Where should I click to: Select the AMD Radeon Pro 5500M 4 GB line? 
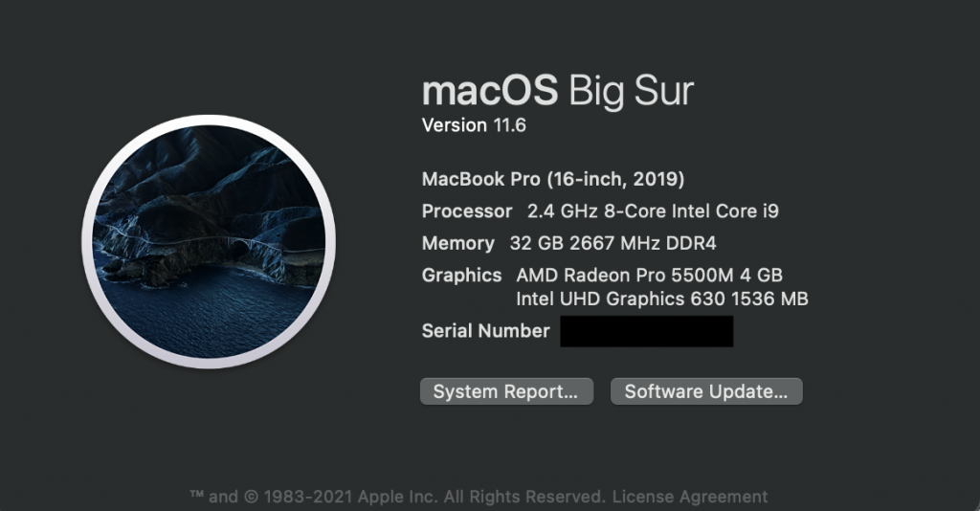tap(650, 275)
